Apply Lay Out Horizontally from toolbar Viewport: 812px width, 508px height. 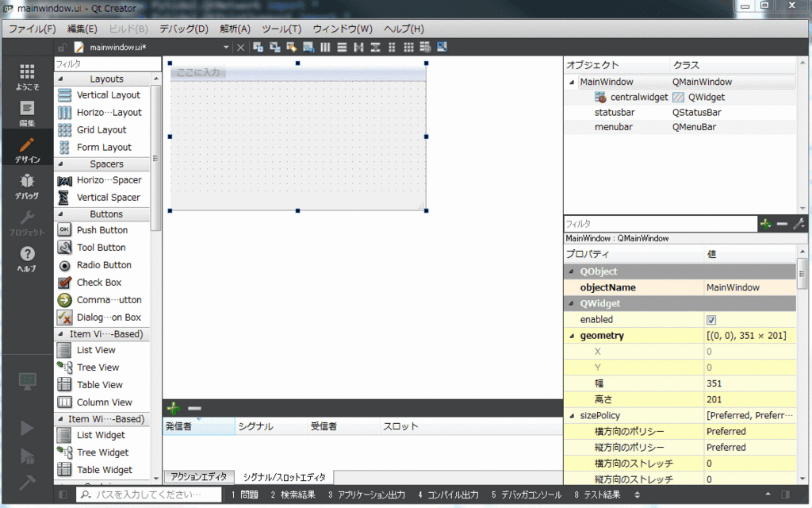(325, 47)
